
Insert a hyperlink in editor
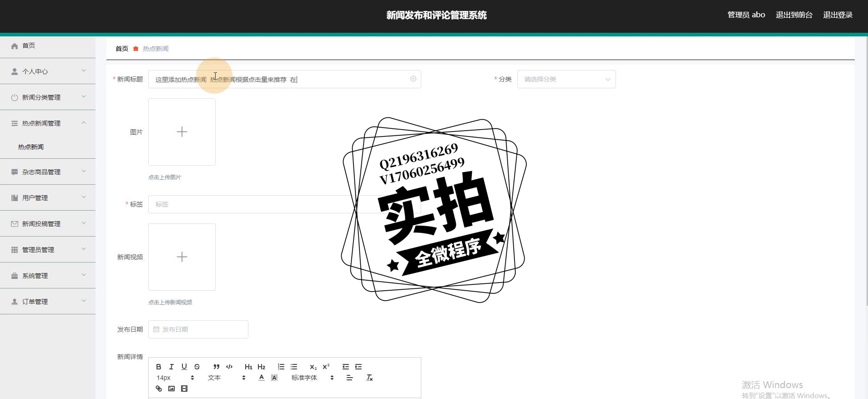158,389
